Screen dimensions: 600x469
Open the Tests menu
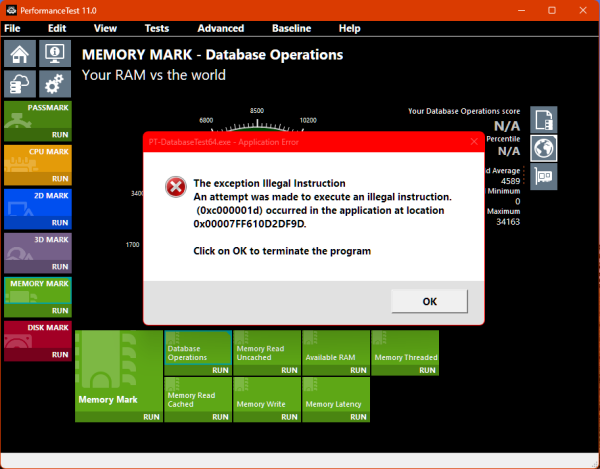point(157,28)
